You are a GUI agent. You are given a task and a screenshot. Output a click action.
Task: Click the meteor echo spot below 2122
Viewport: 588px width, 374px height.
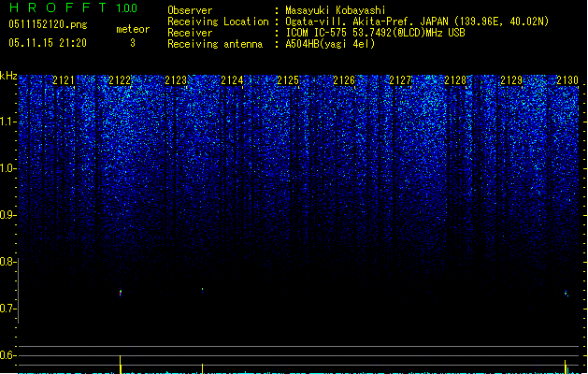[121, 293]
